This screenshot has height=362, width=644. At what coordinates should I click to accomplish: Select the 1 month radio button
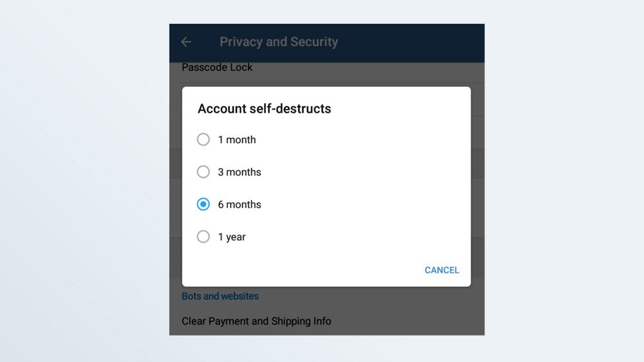[204, 140]
